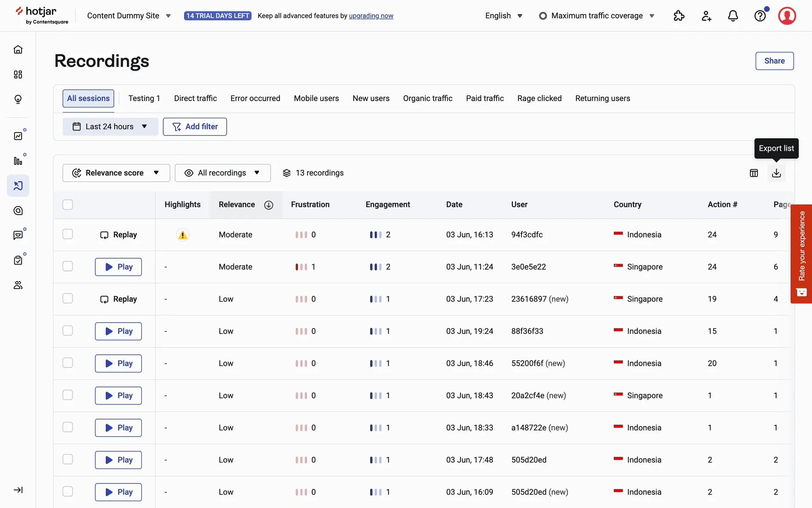Open the All recordings filter dropdown
The width and height of the screenshot is (812, 508).
point(222,173)
